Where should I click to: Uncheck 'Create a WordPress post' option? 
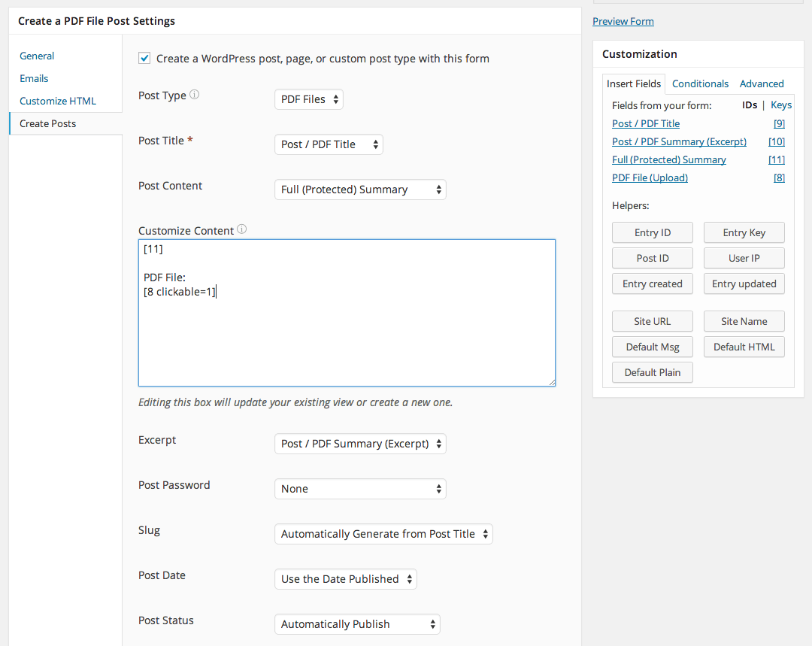[144, 58]
